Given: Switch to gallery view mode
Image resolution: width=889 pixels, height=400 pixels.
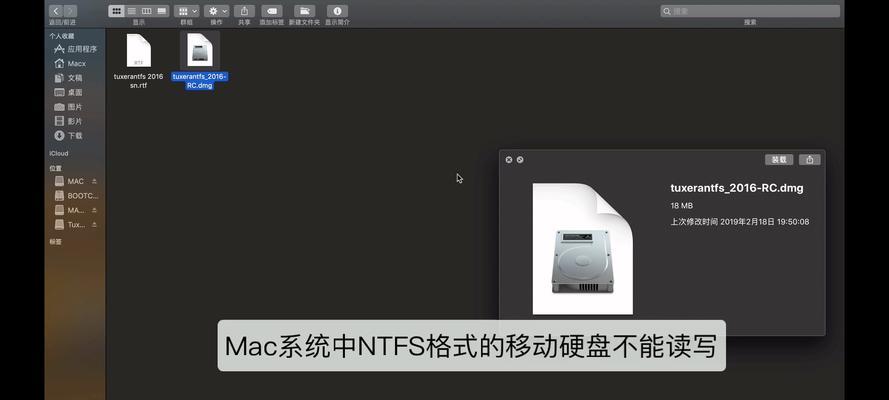Looking at the screenshot, I should 162,11.
